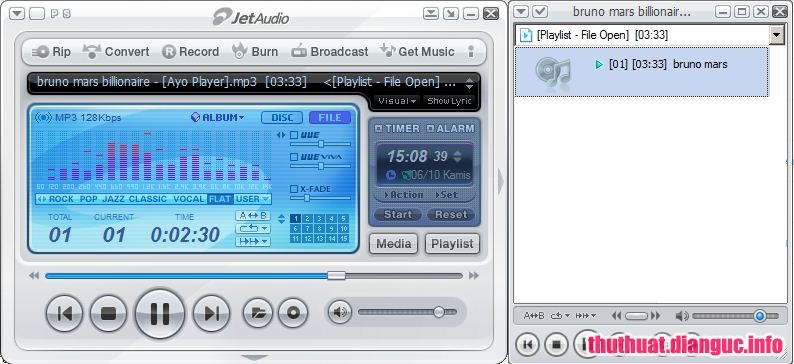
Task: Open the timer Action menu
Action: coord(403,195)
